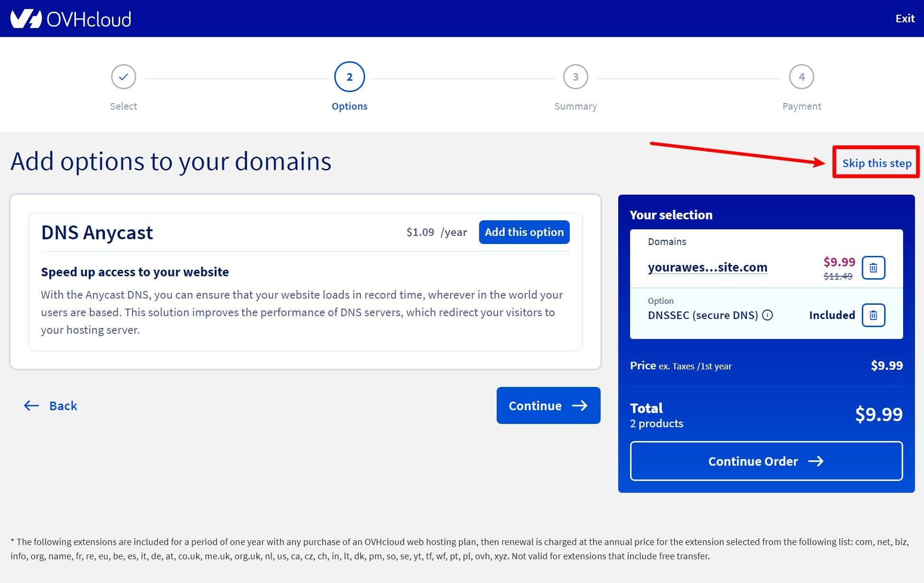Skip this step link
This screenshot has width=924, height=583.
877,163
